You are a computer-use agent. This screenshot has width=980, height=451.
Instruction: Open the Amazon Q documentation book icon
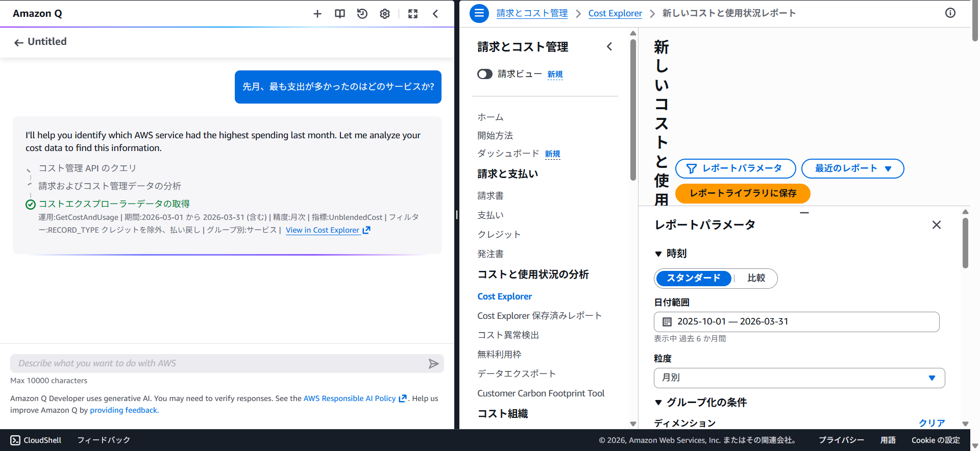[x=340, y=14]
